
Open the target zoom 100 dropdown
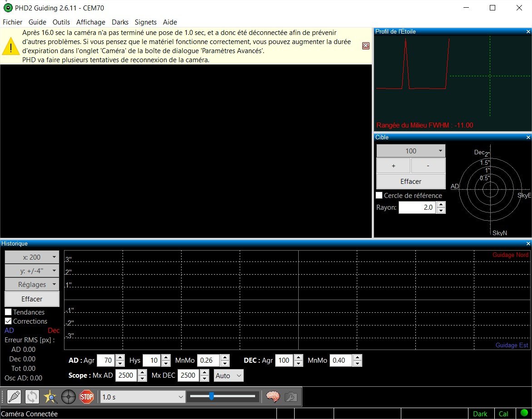click(x=411, y=151)
